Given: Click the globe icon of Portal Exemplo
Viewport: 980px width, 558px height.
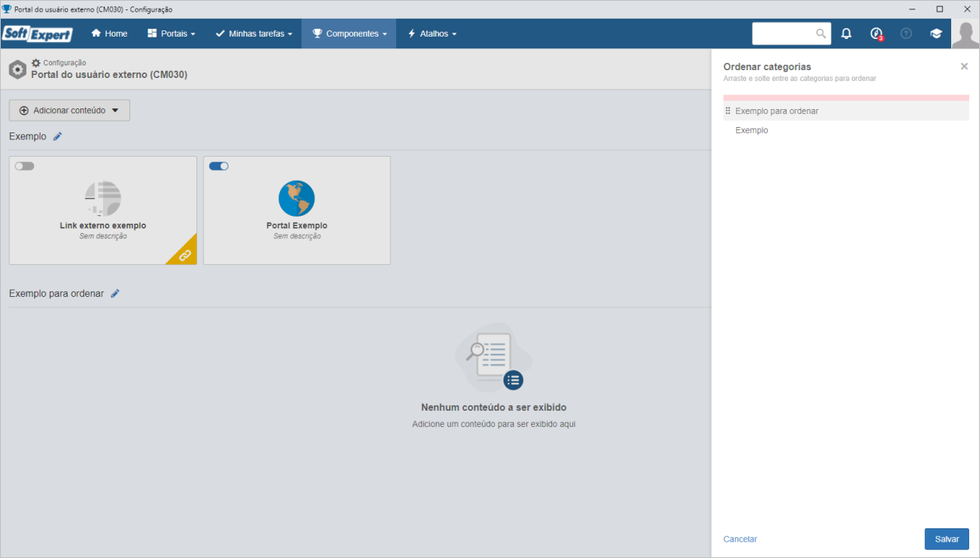Looking at the screenshot, I should coord(297,199).
